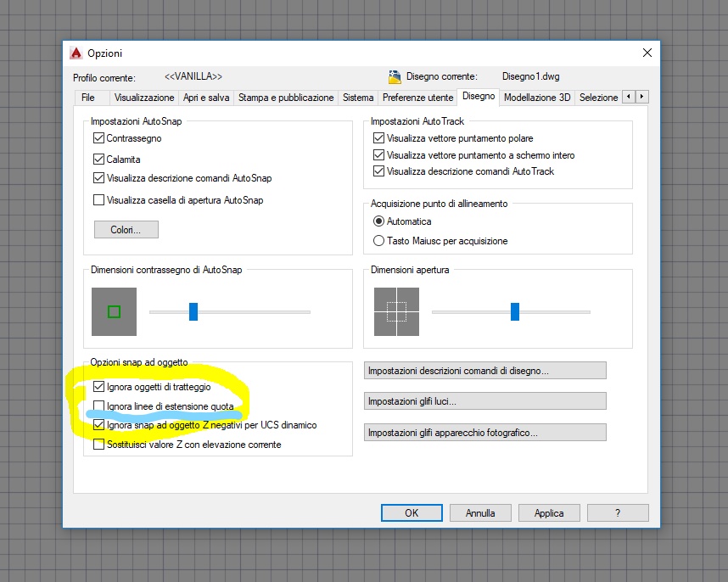Open help with the ? button
This screenshot has height=582, width=728.
pyautogui.click(x=618, y=512)
